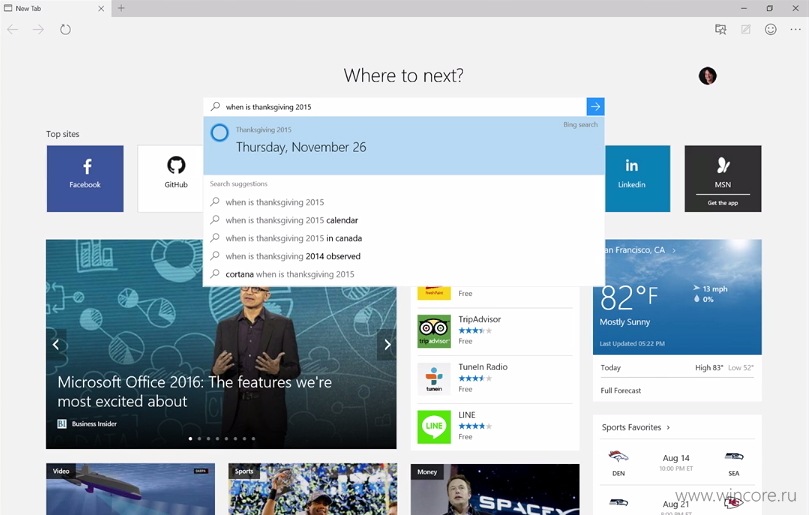Click 'Get the app' under MSN
809x515 pixels.
[x=723, y=203]
